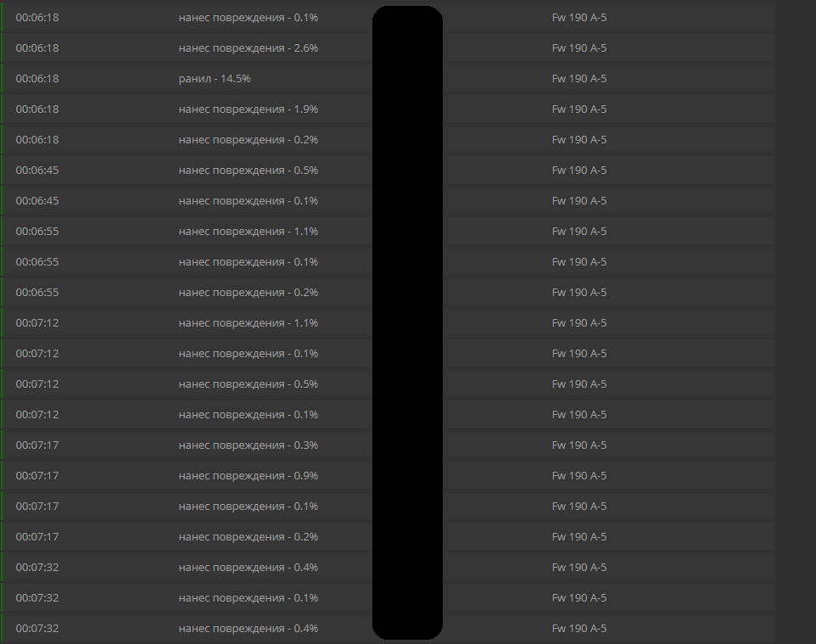Select the 0.5% damage entry at 00:06:45
The height and width of the screenshot is (644, 816).
pyautogui.click(x=388, y=171)
